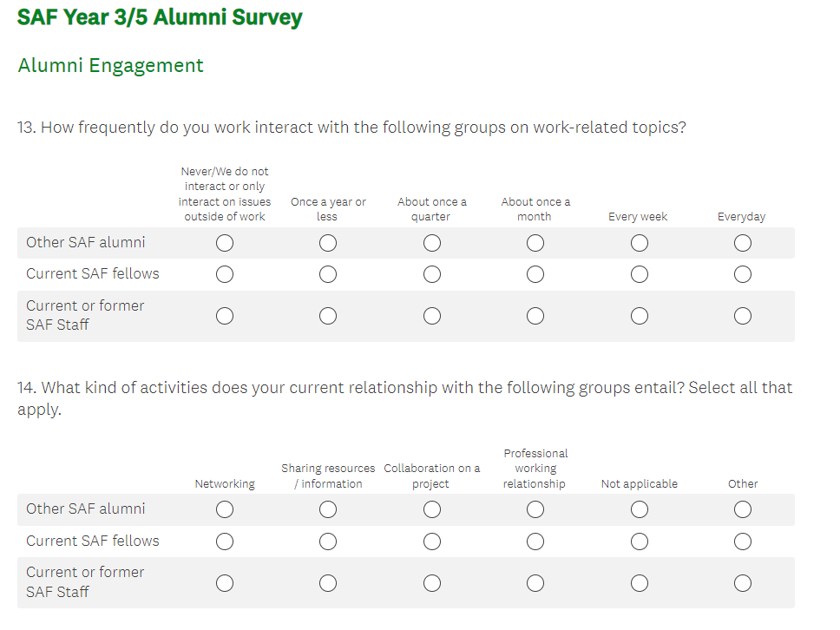Mark 'Not applicable' for Current SAF fellows activities

tap(639, 541)
